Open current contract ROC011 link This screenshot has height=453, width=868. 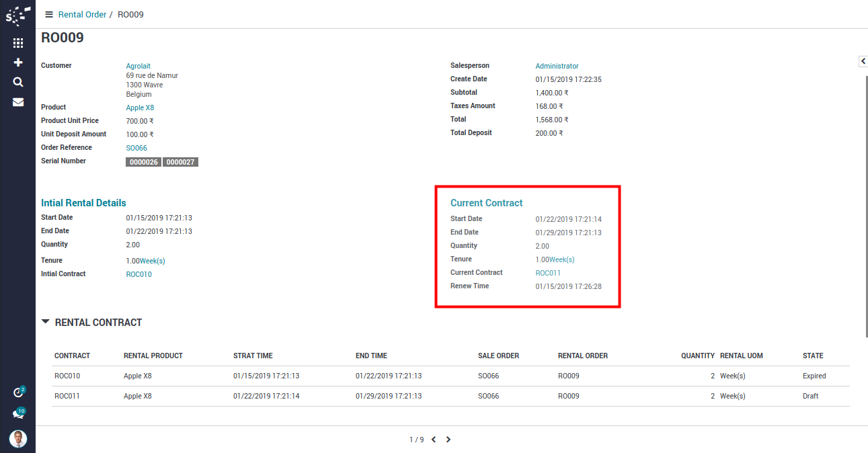548,273
